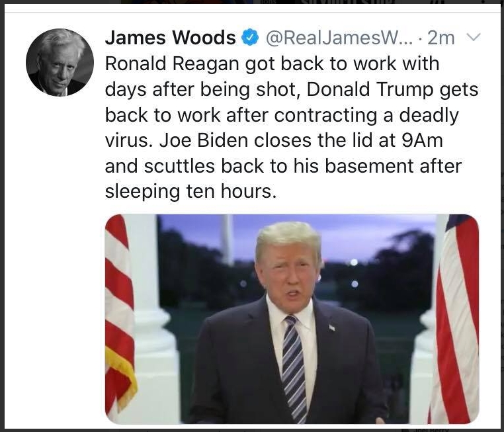
Task: Expand the tweet options chevron
Action: point(473,37)
